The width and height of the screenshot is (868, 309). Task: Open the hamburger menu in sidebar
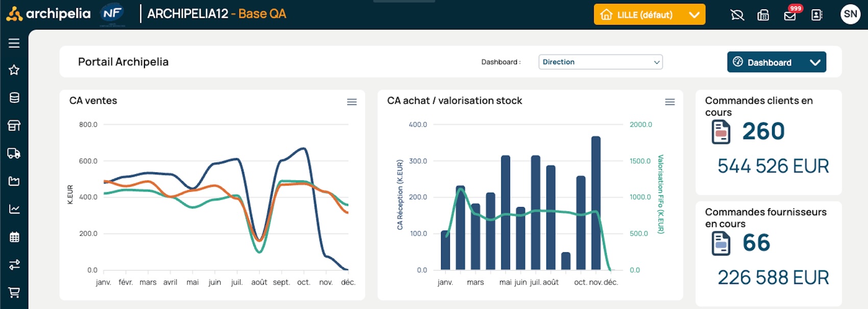coord(14,43)
